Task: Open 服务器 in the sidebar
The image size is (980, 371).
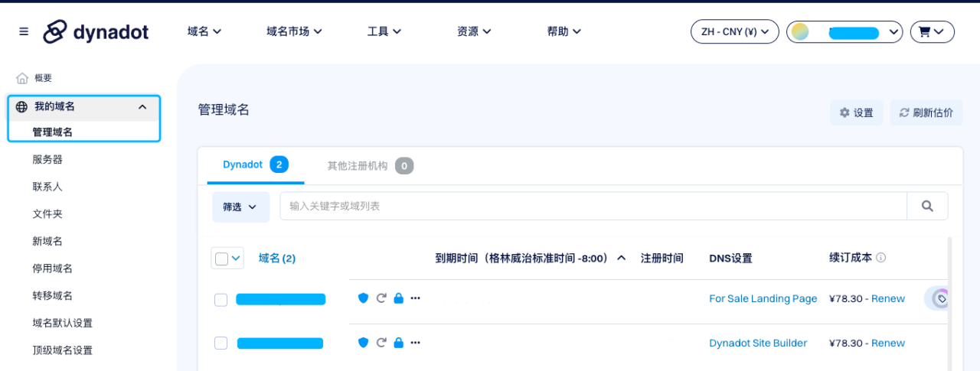Action: [x=47, y=159]
